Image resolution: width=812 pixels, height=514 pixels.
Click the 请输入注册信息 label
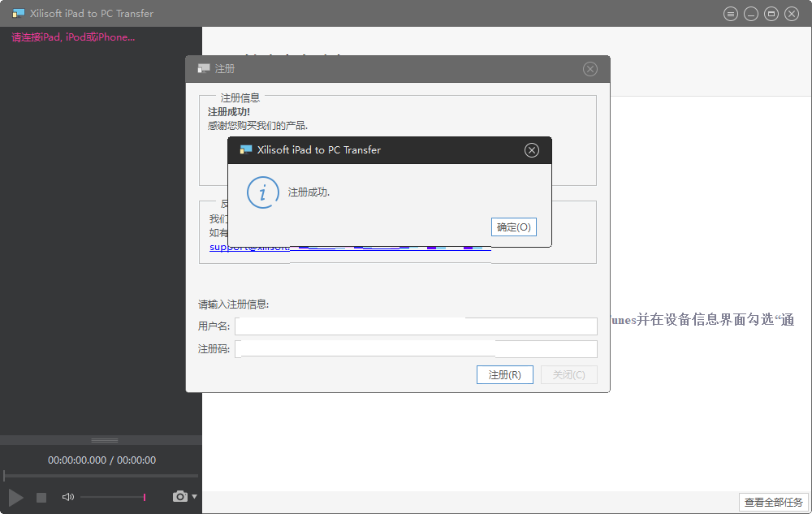[234, 305]
